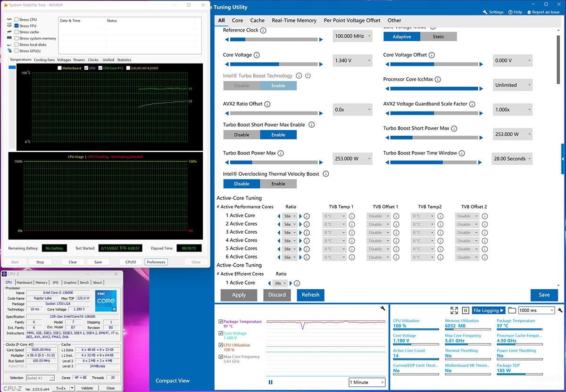
Task: Open Time Window 28.00 Seconds dropdown
Action: (x=512, y=159)
